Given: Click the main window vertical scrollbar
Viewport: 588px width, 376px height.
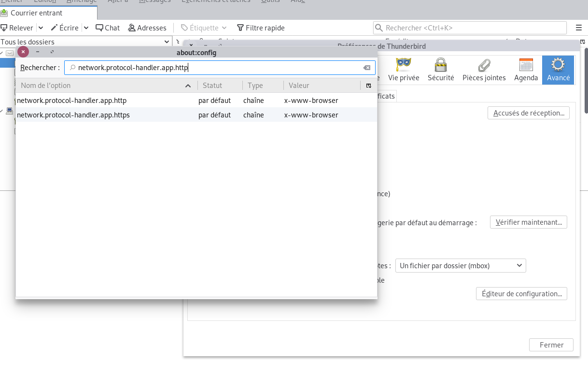Looking at the screenshot, I should [x=586, y=80].
